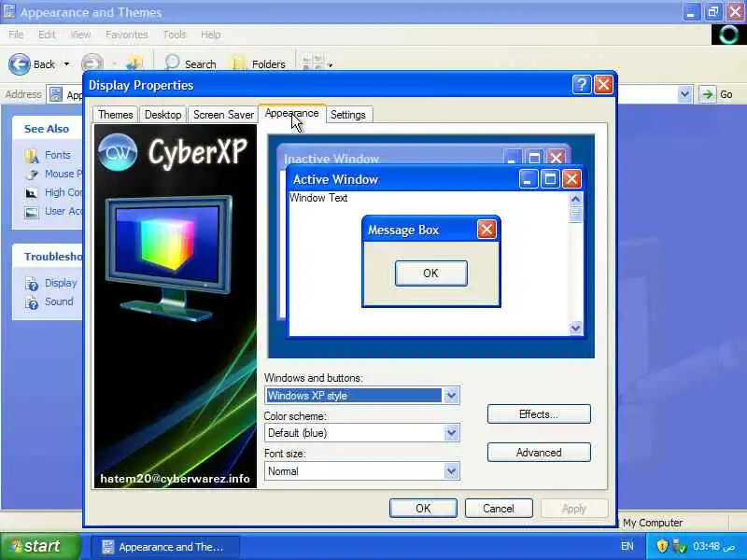Click the Back arrow icon in Explorer toolbar
This screenshot has width=747, height=560.
coord(20,63)
